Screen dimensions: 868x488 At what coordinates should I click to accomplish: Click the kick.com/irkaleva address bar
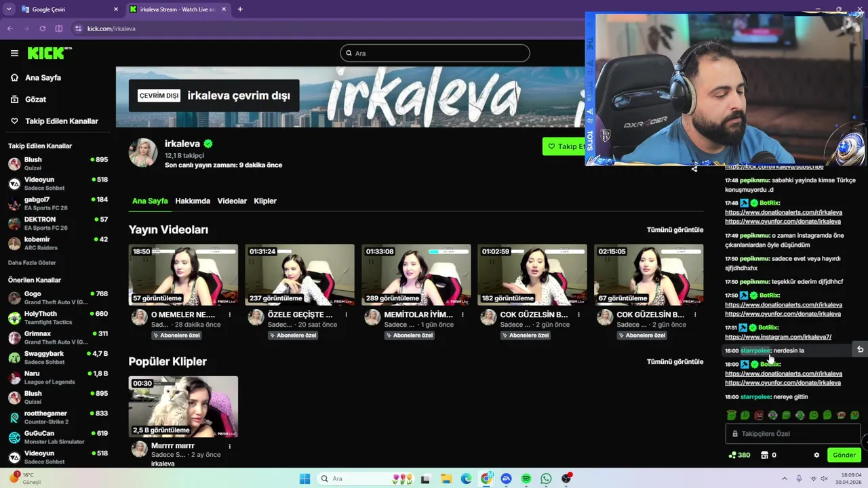pos(111,28)
